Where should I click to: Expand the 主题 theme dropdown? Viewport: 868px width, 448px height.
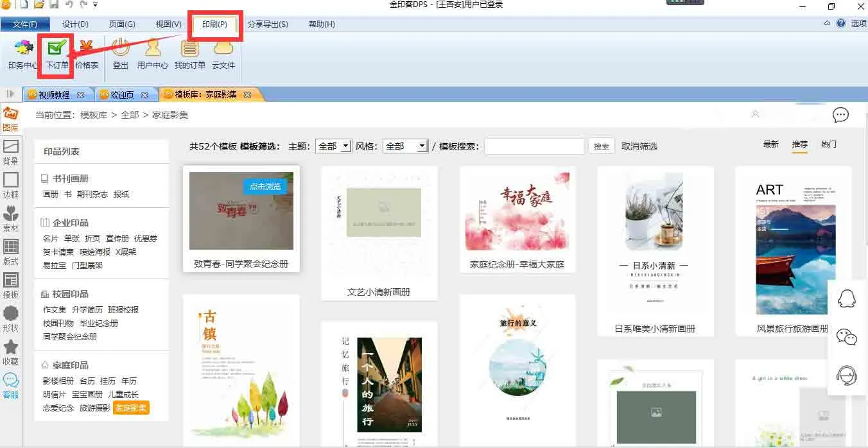tap(333, 146)
